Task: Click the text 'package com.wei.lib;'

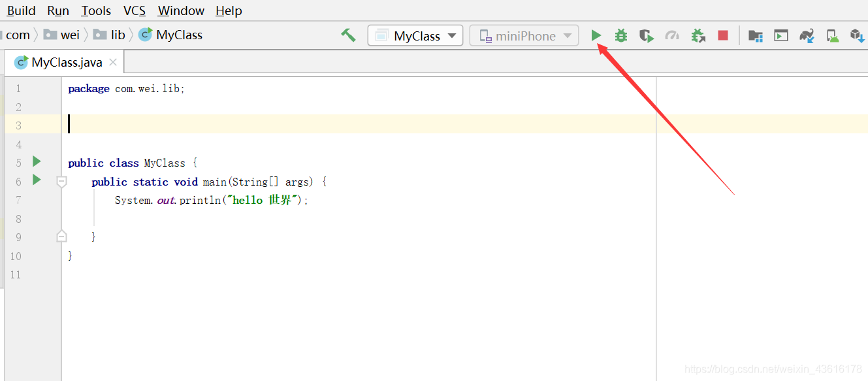Action: click(x=127, y=88)
